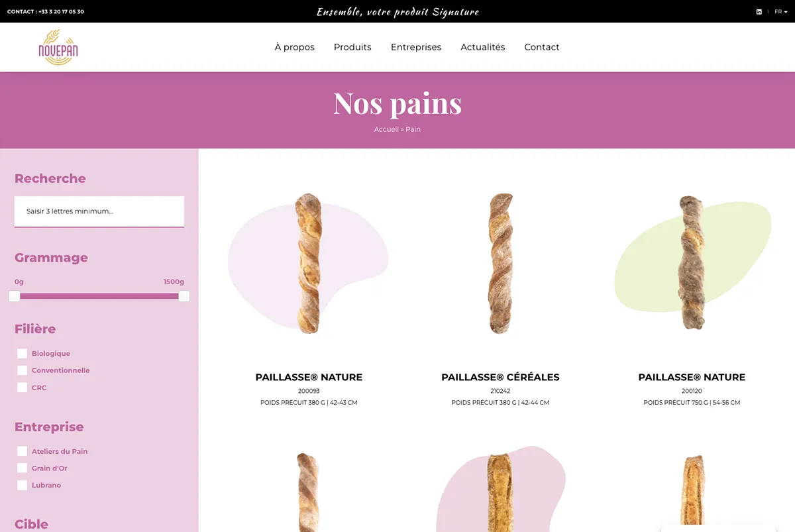Open the LinkedIn icon in top bar
Image resolution: width=795 pixels, height=532 pixels.
click(759, 11)
